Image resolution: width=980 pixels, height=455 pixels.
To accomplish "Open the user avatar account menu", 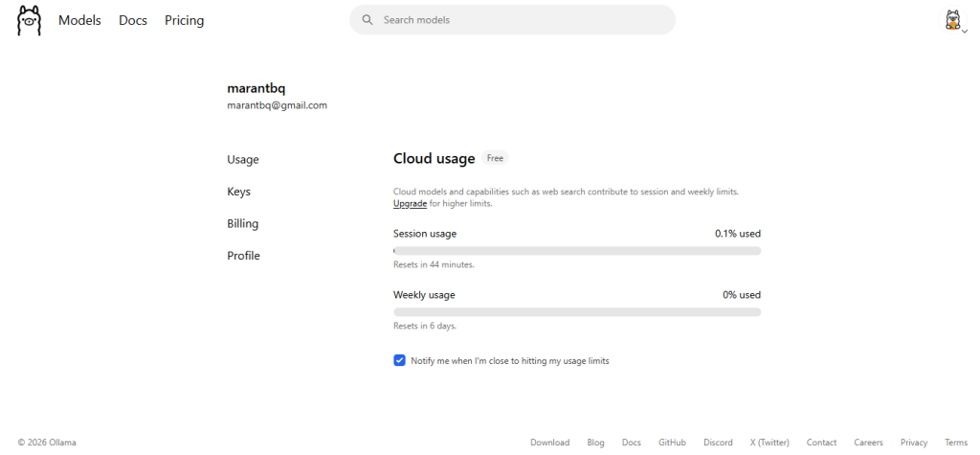I will [954, 21].
